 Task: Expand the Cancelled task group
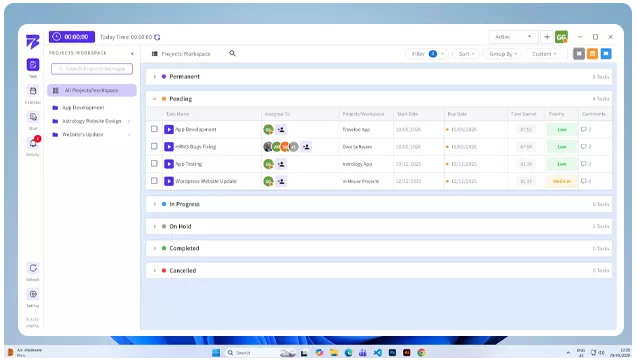(x=155, y=270)
